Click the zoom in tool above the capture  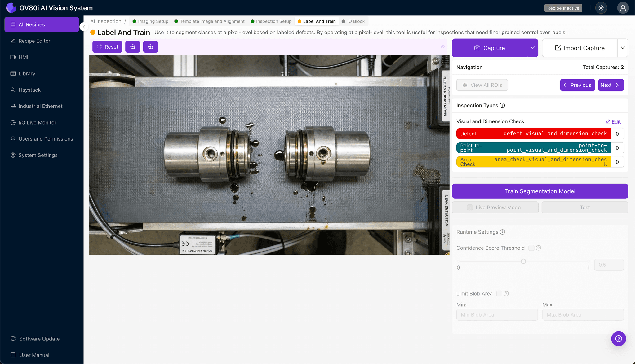[x=151, y=47]
